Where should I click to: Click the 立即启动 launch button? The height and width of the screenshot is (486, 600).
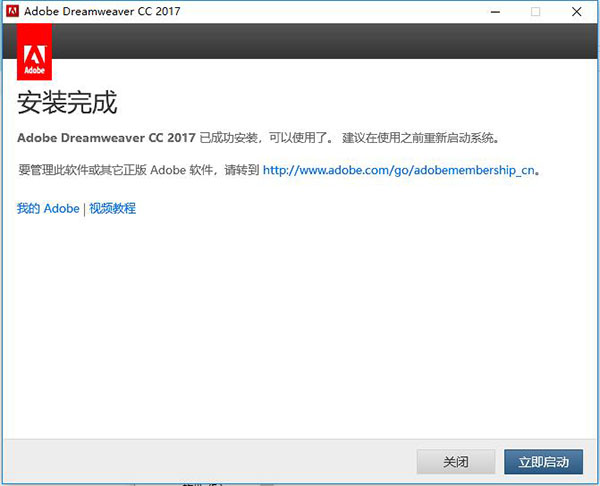pos(543,462)
